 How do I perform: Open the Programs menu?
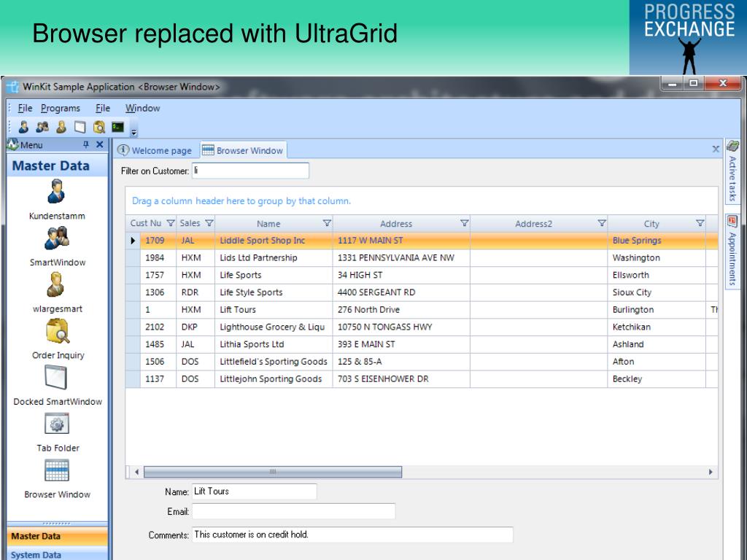[61, 108]
